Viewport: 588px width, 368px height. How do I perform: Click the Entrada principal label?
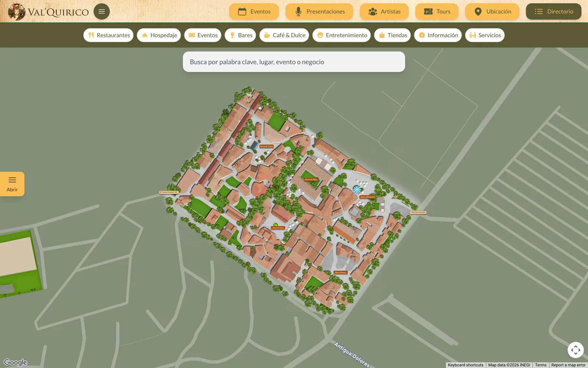[x=418, y=212]
